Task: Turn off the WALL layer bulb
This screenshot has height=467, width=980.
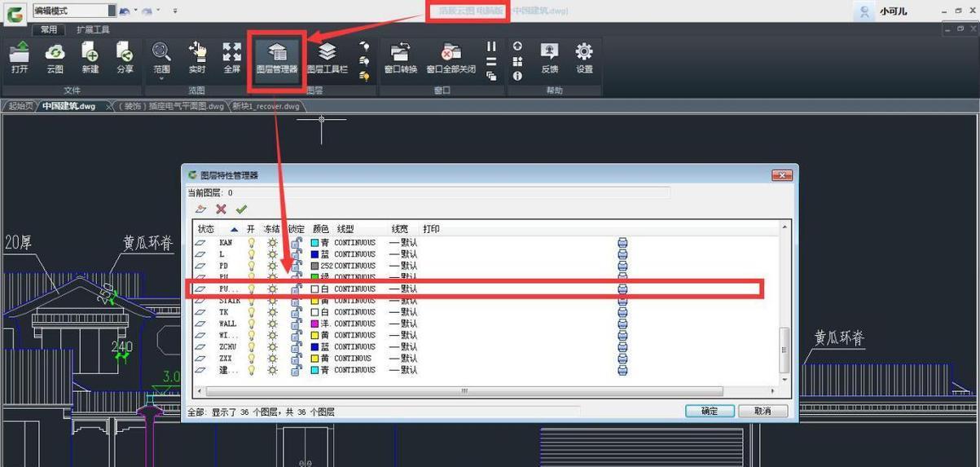Action: pyautogui.click(x=252, y=324)
